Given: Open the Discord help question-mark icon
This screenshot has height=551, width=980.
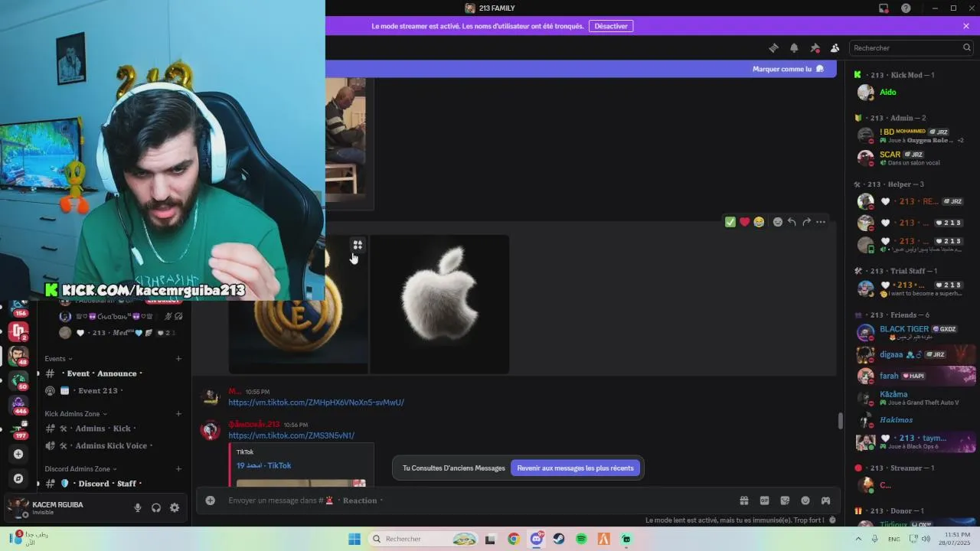Looking at the screenshot, I should coord(906,8).
